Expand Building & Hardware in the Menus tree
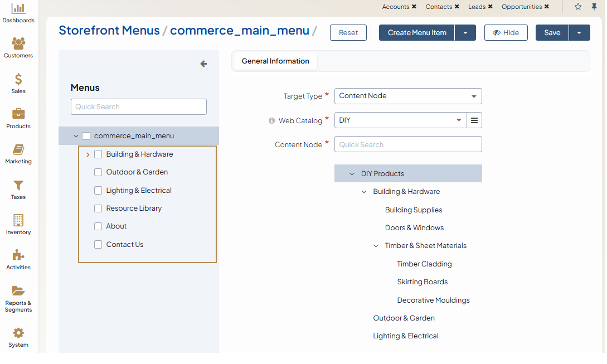 coord(88,154)
